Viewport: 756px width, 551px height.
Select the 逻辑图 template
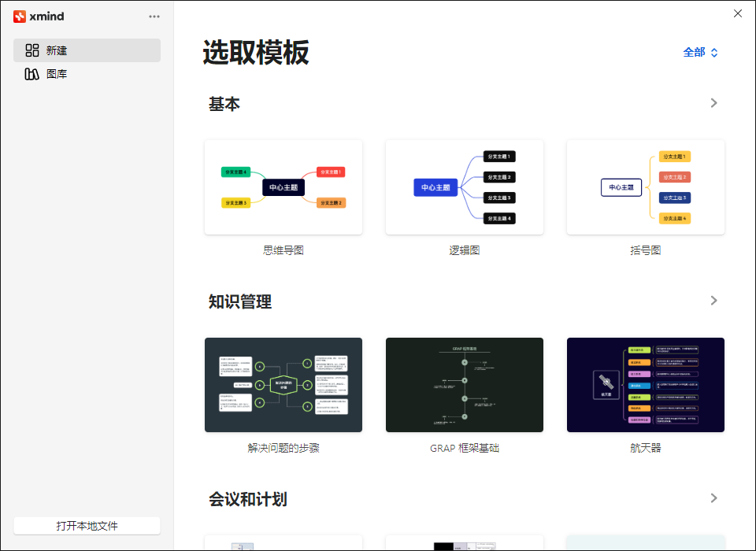click(464, 187)
